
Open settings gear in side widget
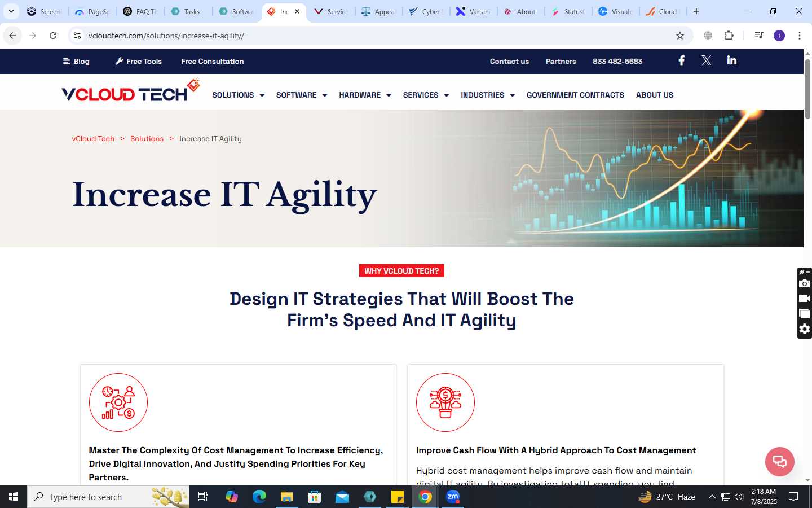(805, 329)
